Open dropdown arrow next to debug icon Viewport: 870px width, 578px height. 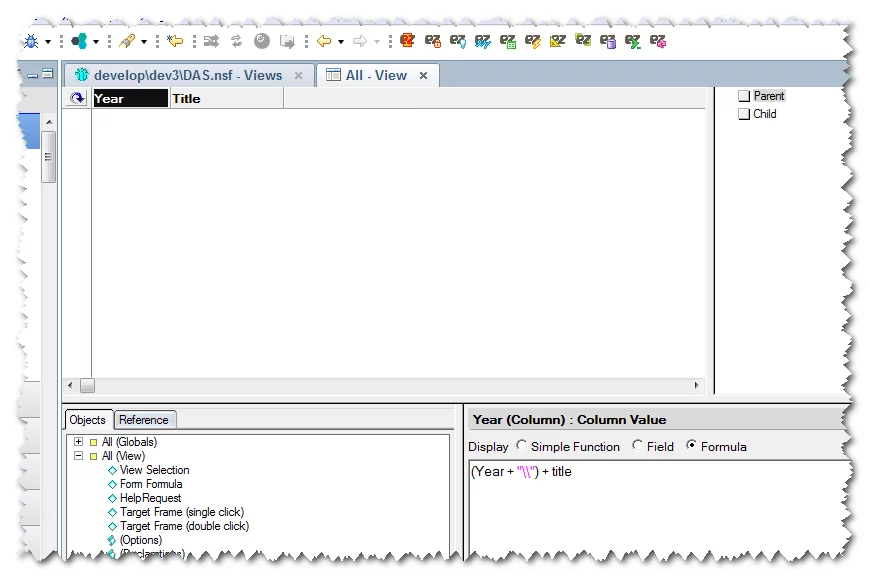pyautogui.click(x=47, y=42)
